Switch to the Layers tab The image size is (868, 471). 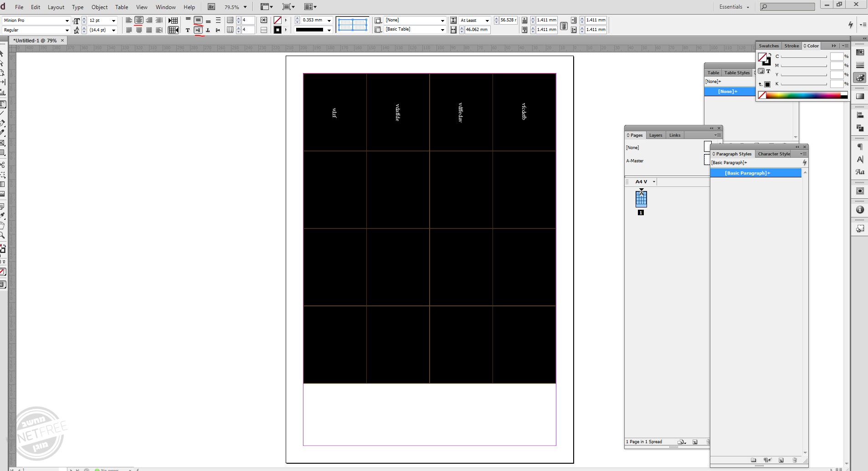(x=655, y=135)
